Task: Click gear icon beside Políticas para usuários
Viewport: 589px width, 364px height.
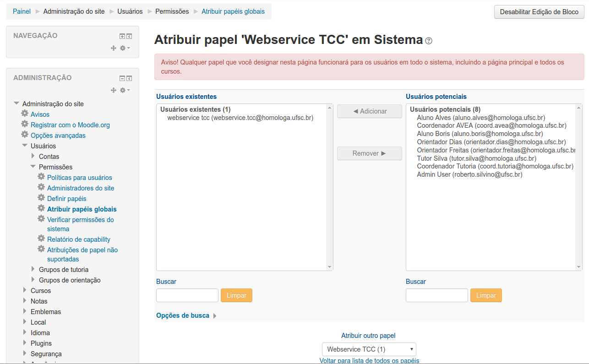Action: point(42,176)
